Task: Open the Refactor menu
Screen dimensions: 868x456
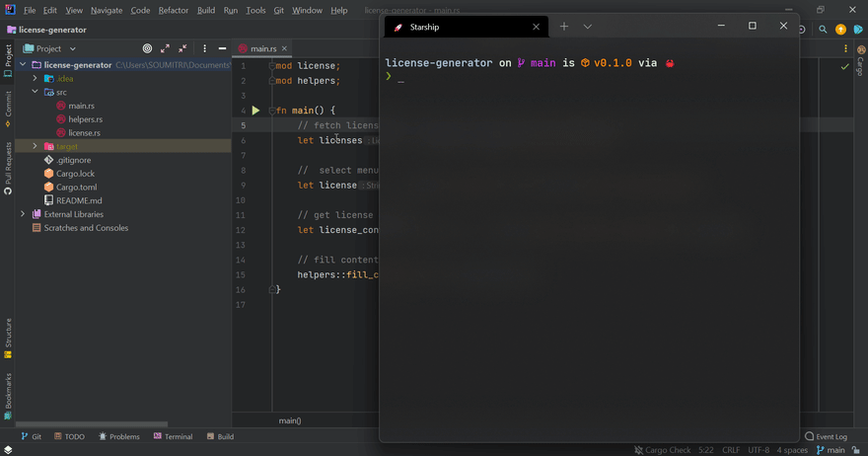Action: pyautogui.click(x=173, y=10)
